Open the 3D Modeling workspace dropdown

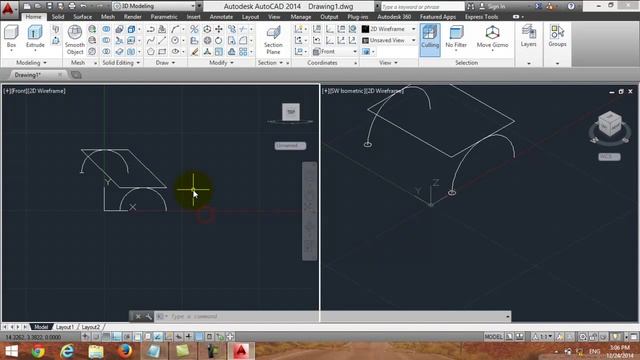click(x=154, y=6)
